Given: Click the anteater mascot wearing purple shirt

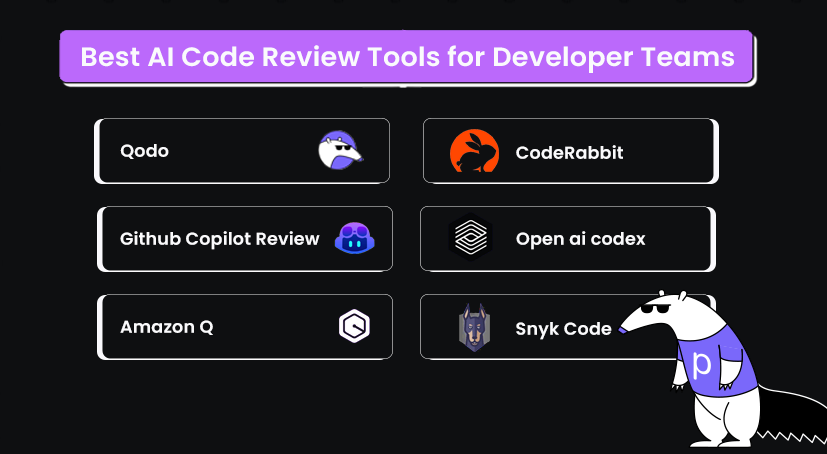Looking at the screenshot, I should click(x=723, y=369).
